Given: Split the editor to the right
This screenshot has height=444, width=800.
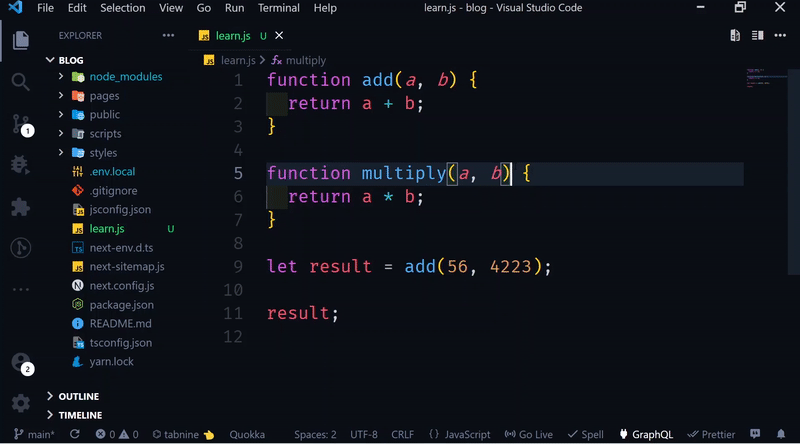Looking at the screenshot, I should [758, 35].
